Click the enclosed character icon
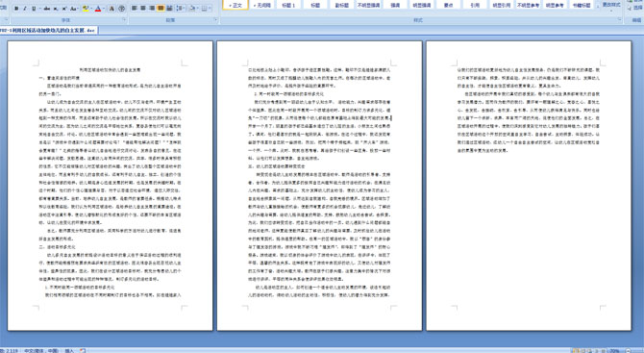 121,9
